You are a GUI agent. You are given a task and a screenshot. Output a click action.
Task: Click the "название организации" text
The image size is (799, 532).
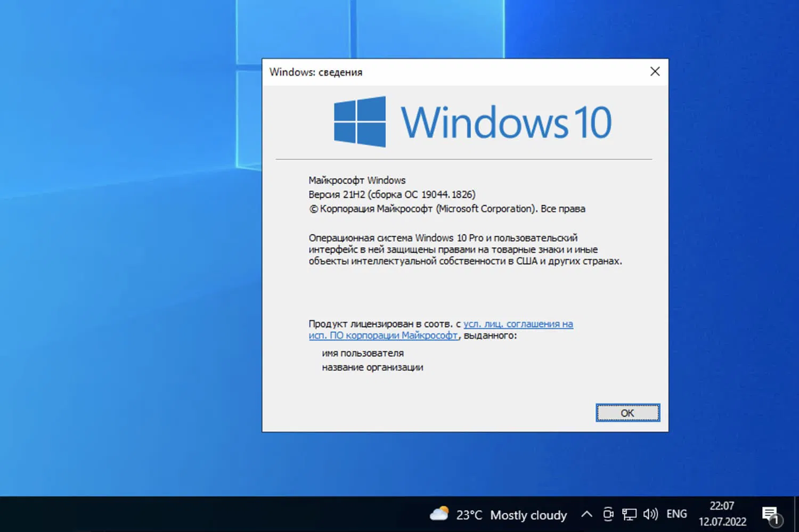[372, 367]
